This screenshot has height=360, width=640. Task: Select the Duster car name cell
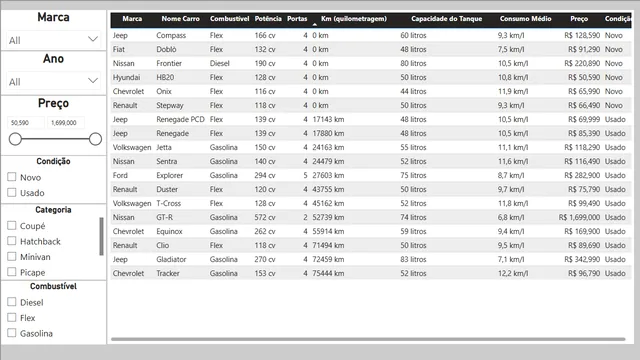pyautogui.click(x=167, y=189)
